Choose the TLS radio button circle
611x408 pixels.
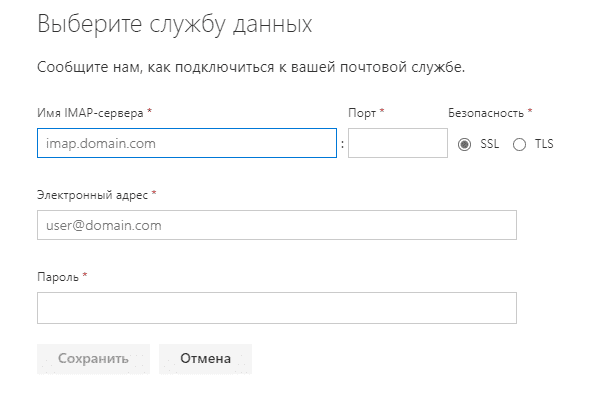(519, 144)
